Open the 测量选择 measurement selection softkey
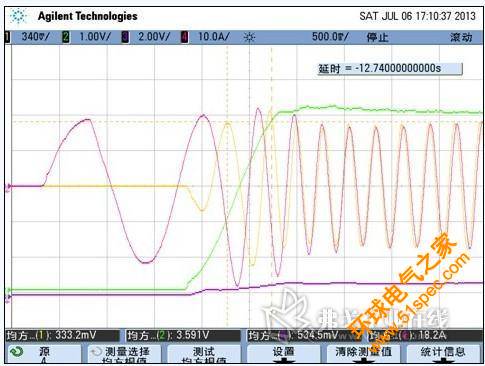The width and height of the screenshot is (485, 366). 124,354
